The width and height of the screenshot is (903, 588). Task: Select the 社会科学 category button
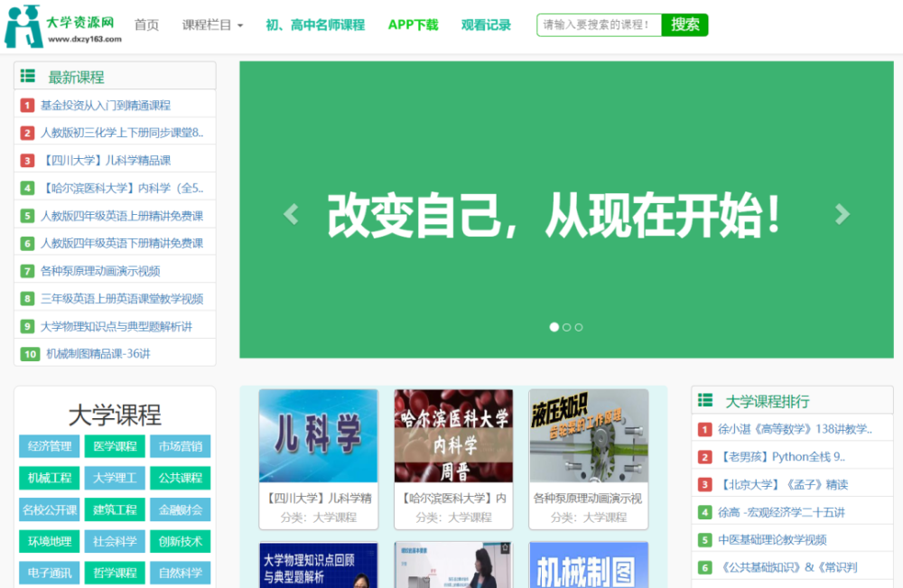[x=116, y=541]
